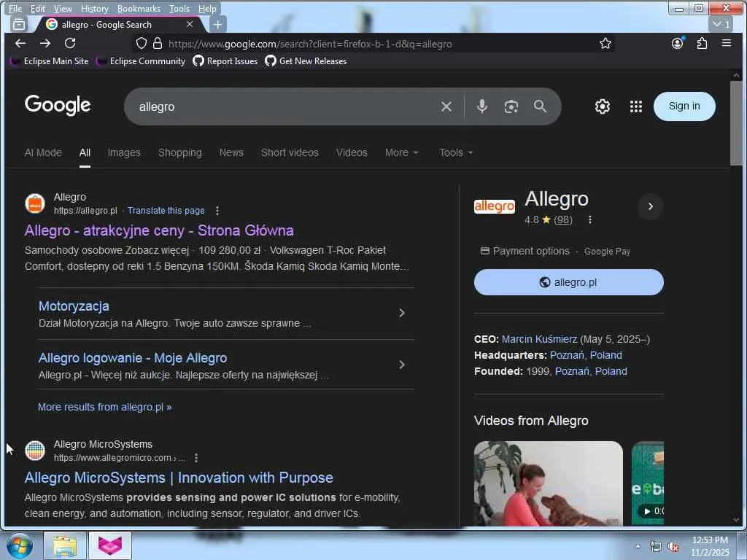
Task: Open the woman with dog video thumbnail
Action: coord(549,483)
